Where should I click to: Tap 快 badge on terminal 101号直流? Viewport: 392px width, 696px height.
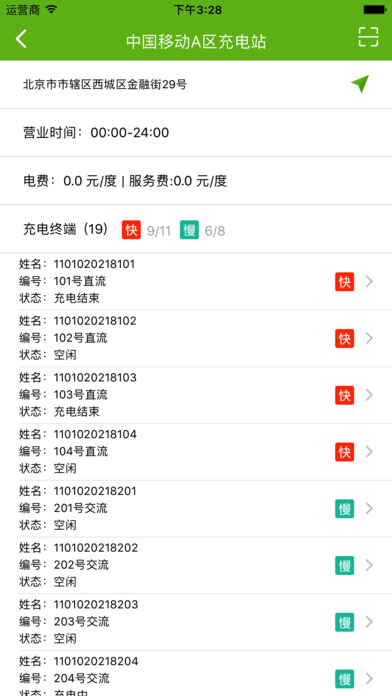(x=345, y=281)
